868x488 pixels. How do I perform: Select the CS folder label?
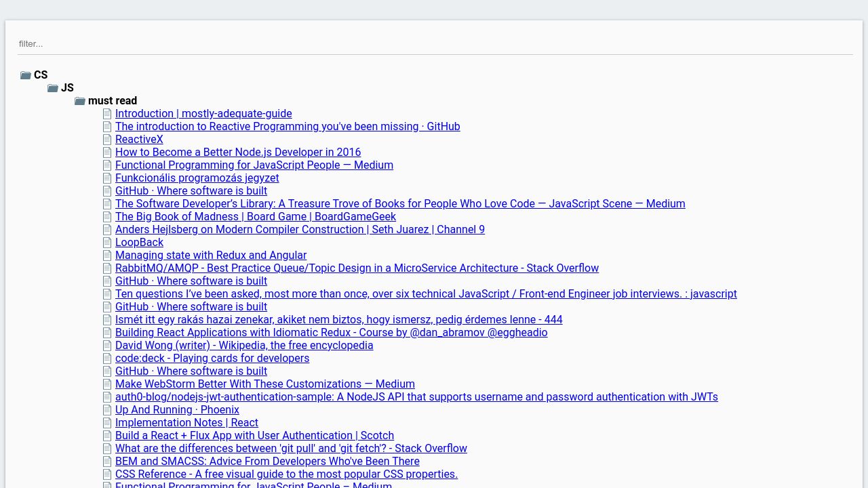click(x=41, y=75)
